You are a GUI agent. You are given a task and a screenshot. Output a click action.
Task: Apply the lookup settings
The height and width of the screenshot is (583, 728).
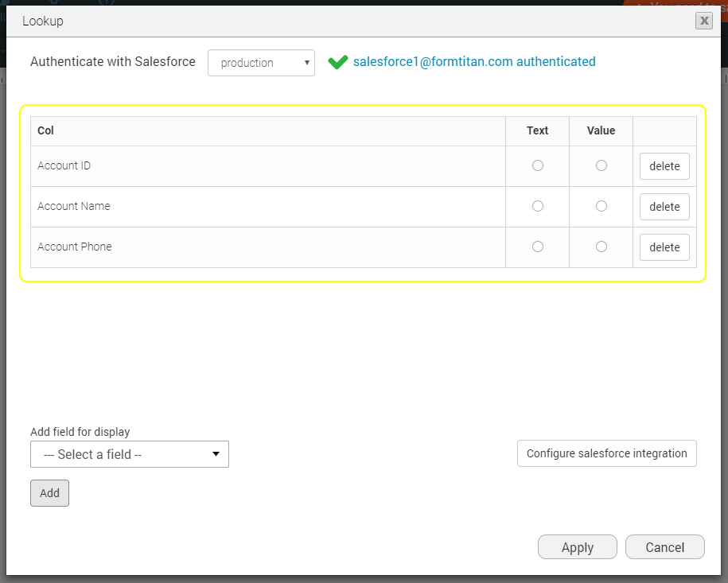click(x=577, y=547)
